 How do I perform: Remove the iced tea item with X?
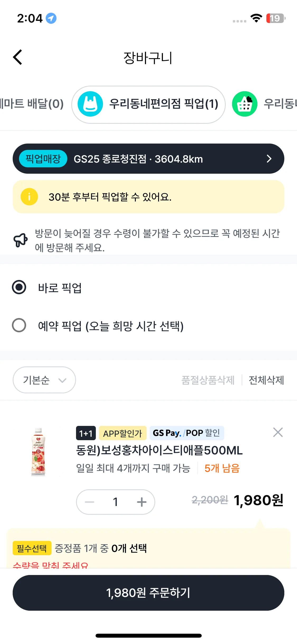pyautogui.click(x=278, y=433)
